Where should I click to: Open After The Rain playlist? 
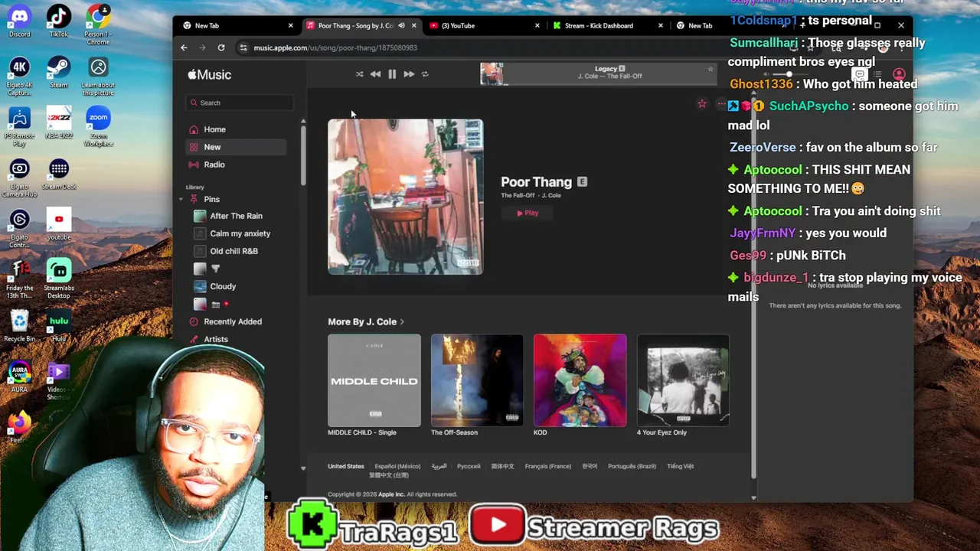click(x=236, y=216)
